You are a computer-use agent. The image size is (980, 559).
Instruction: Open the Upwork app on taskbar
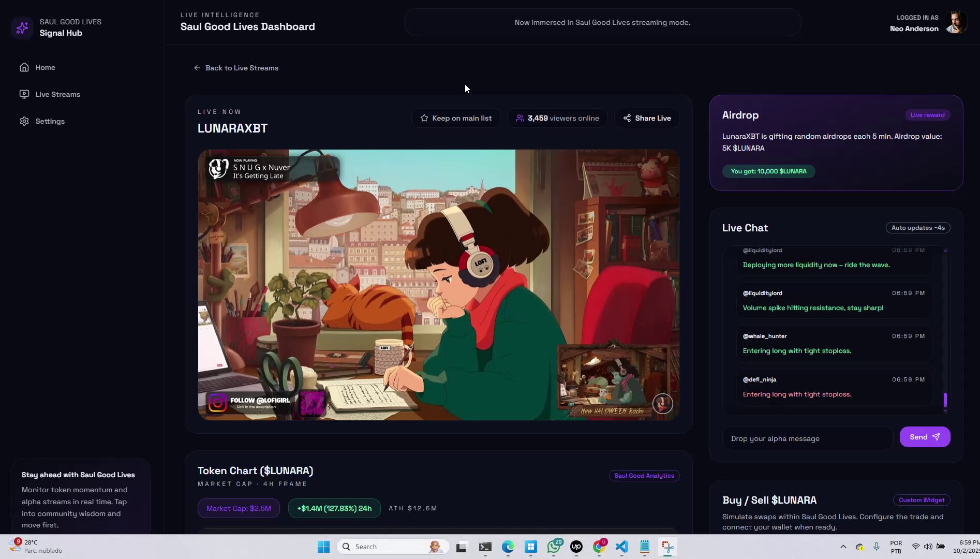576,547
